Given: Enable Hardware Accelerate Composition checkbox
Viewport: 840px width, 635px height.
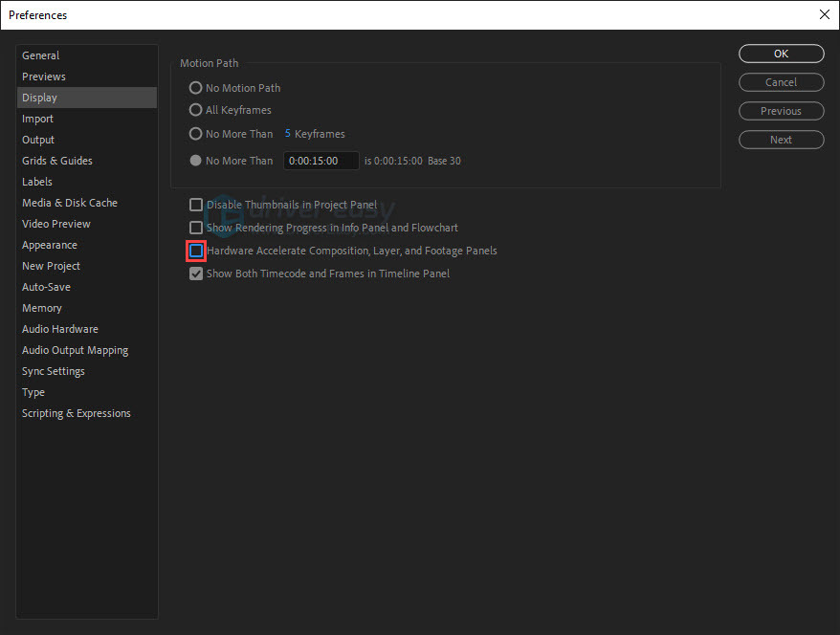Looking at the screenshot, I should (x=196, y=251).
